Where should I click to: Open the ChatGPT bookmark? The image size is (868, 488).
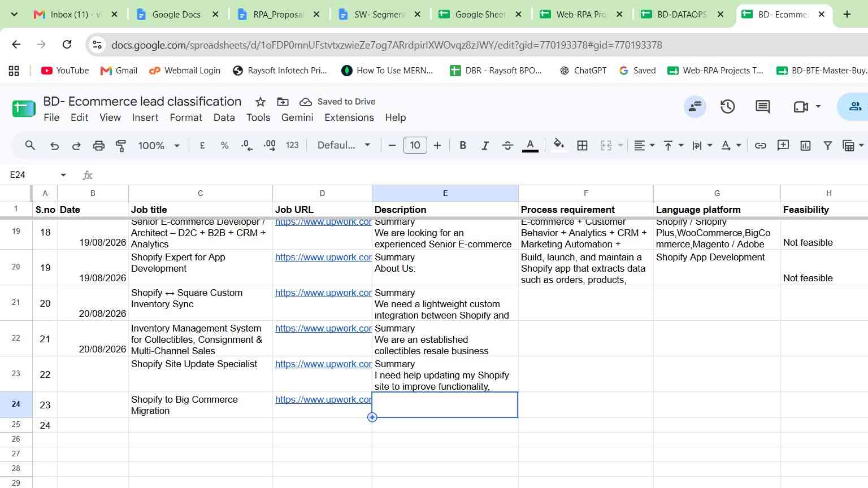(583, 71)
